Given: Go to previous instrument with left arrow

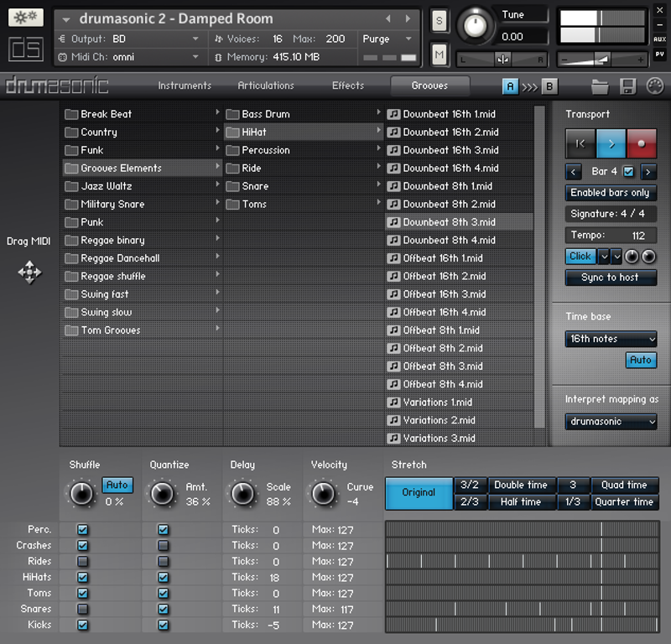Looking at the screenshot, I should (x=388, y=18).
